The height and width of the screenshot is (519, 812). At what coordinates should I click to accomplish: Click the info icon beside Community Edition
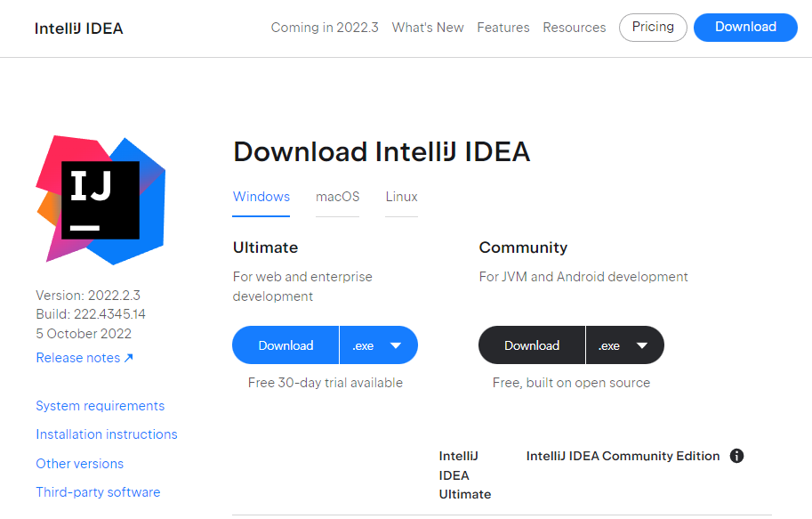(737, 456)
